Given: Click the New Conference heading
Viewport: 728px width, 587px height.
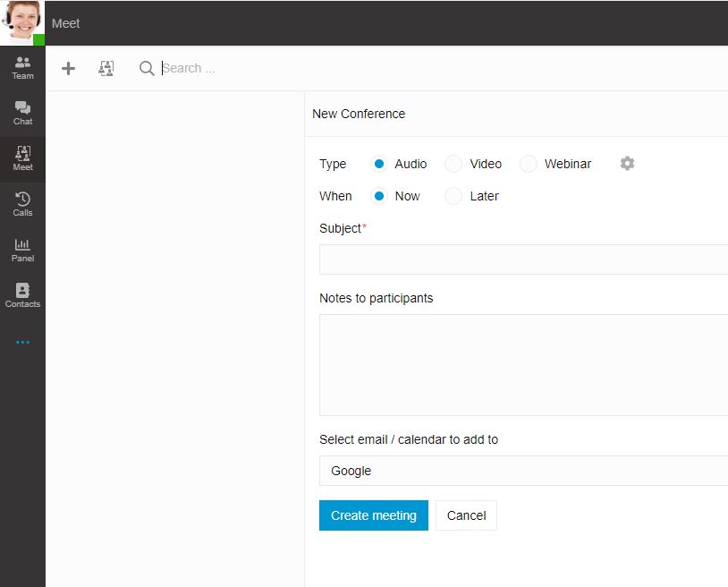Looking at the screenshot, I should 359,114.
